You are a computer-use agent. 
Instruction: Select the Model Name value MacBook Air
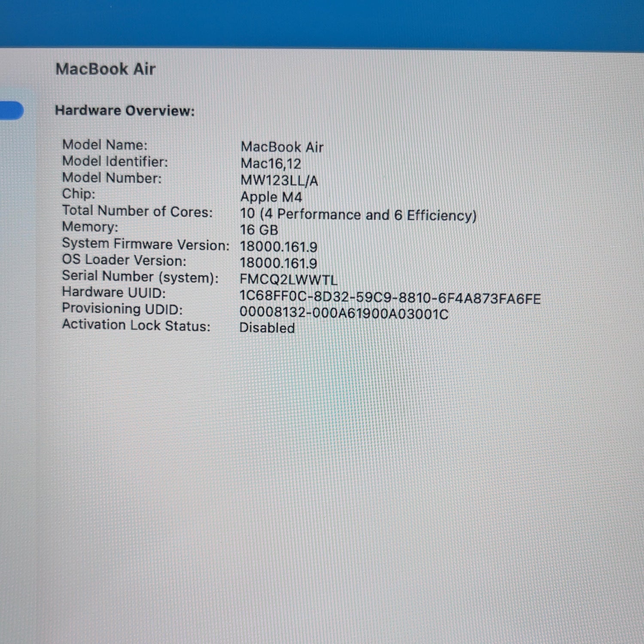coord(282,147)
